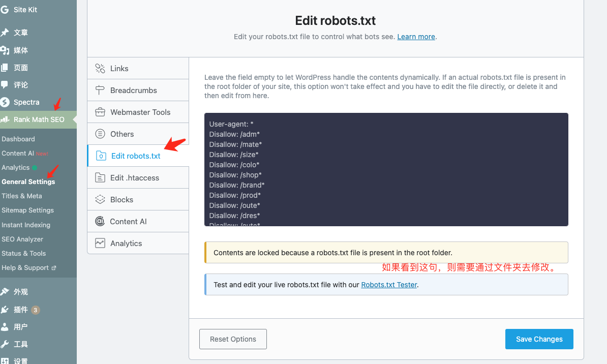This screenshot has width=607, height=364.
Task: Open the Edit robots.txt tab
Action: coord(135,156)
